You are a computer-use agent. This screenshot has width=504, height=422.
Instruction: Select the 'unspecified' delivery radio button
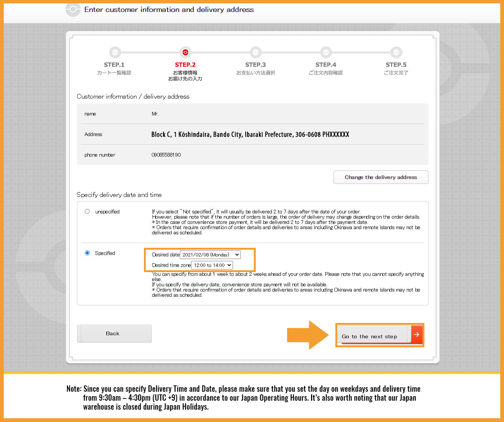point(87,212)
